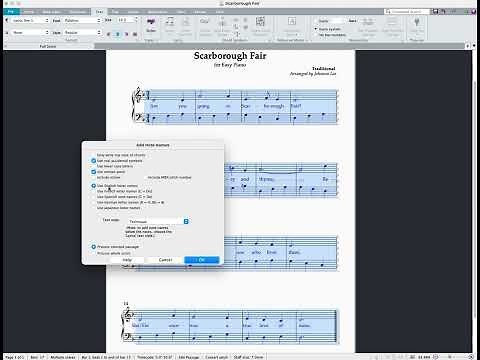
Task: Switch to the Notations ribbon tab
Action: (77, 12)
